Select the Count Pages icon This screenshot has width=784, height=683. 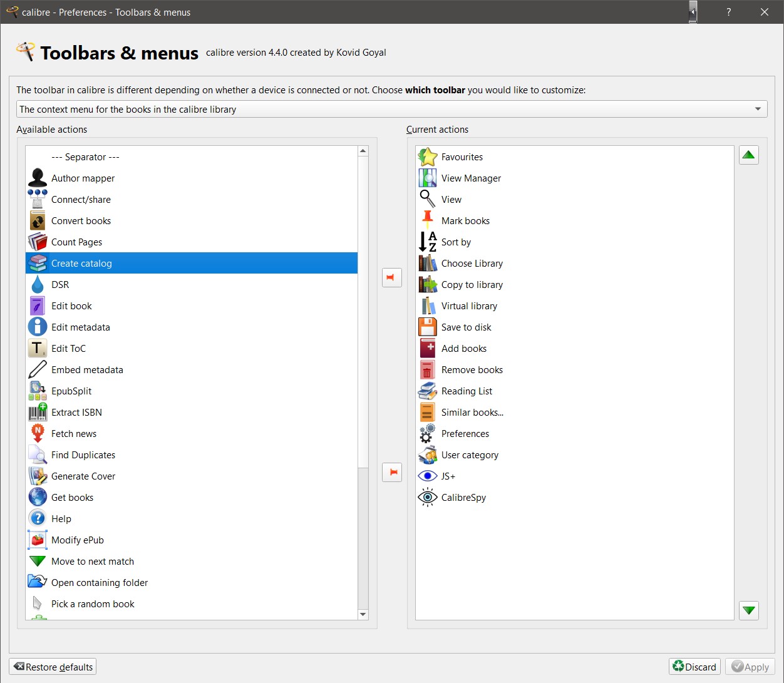point(38,242)
